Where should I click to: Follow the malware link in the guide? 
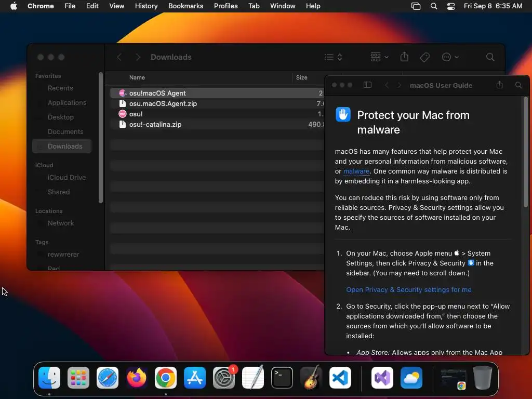[356, 171]
